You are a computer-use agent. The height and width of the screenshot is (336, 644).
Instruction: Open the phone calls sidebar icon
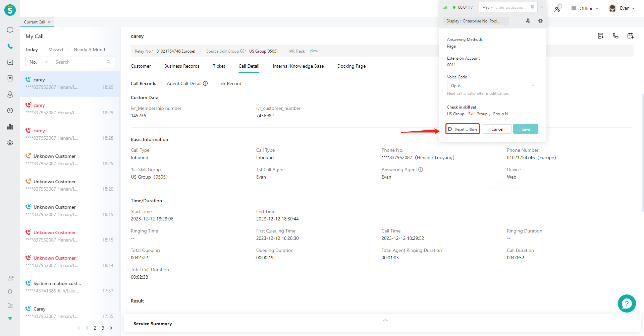click(x=10, y=46)
